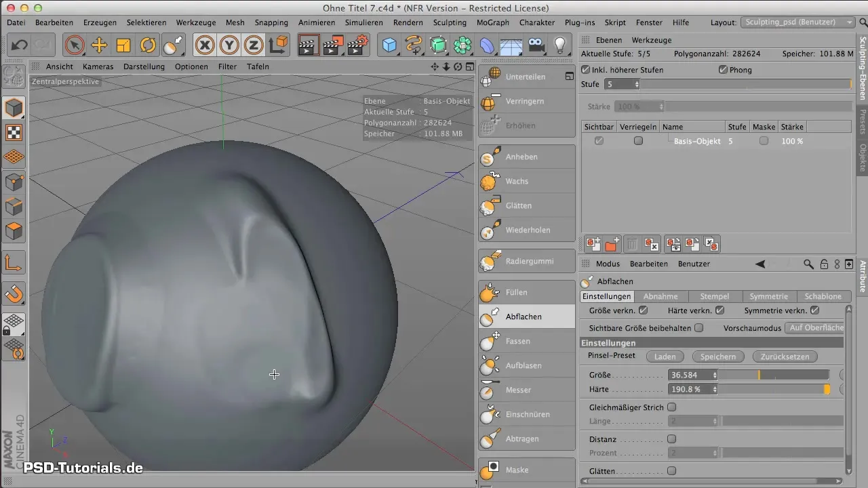Open the MoGraph menu

[x=492, y=22]
